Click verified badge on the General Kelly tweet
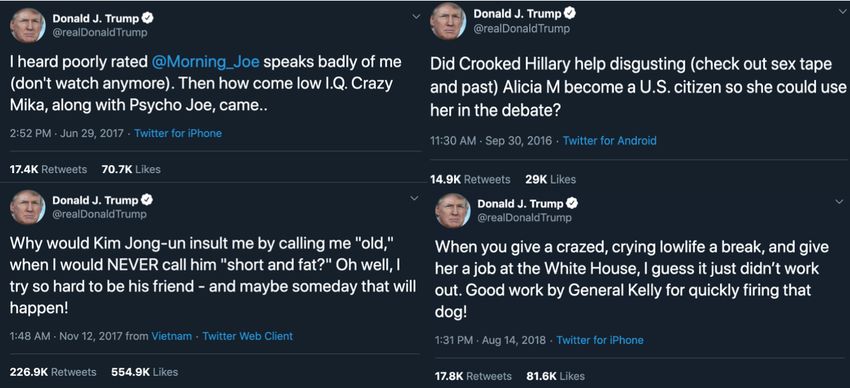This screenshot has height=388, width=850. click(572, 204)
